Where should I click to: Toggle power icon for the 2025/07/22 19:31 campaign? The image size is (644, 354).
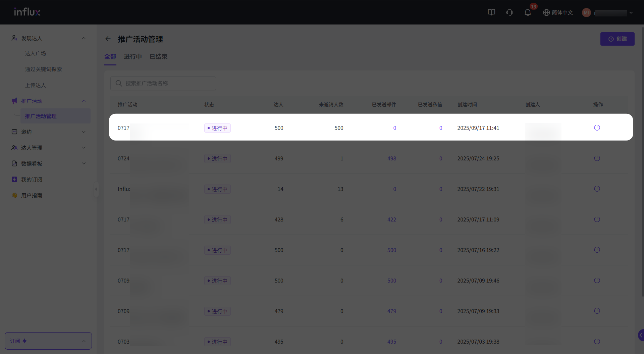click(597, 189)
